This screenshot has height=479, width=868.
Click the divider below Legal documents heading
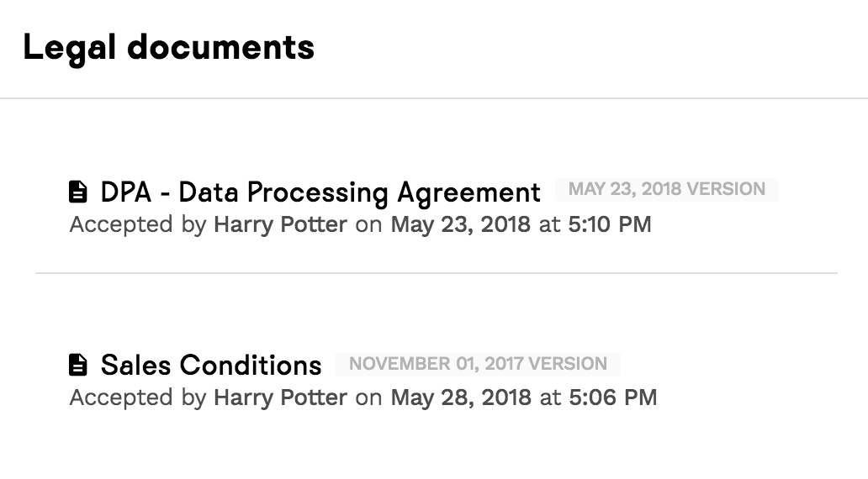coord(434,99)
